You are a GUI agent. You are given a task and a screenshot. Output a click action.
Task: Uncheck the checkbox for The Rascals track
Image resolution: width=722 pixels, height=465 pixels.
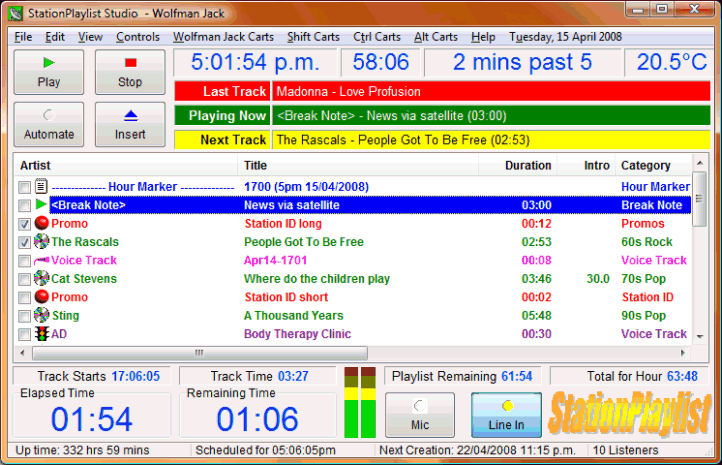click(24, 242)
